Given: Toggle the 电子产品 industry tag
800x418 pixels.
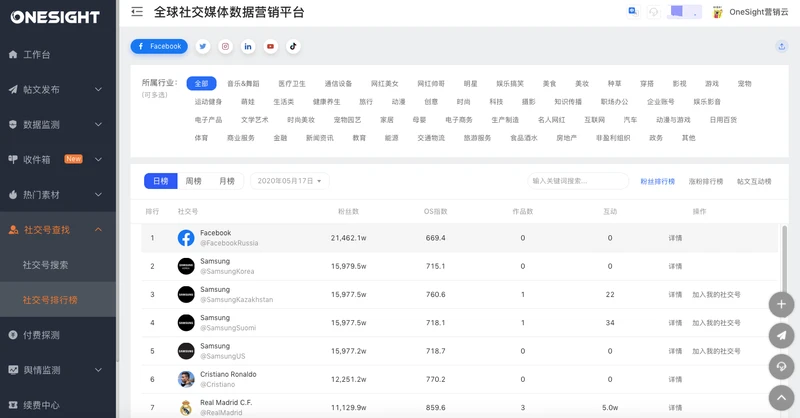Looking at the screenshot, I should (208, 120).
